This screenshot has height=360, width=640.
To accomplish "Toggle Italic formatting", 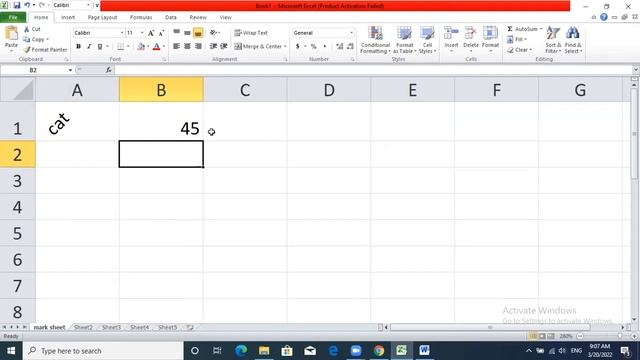I will coord(89,47).
